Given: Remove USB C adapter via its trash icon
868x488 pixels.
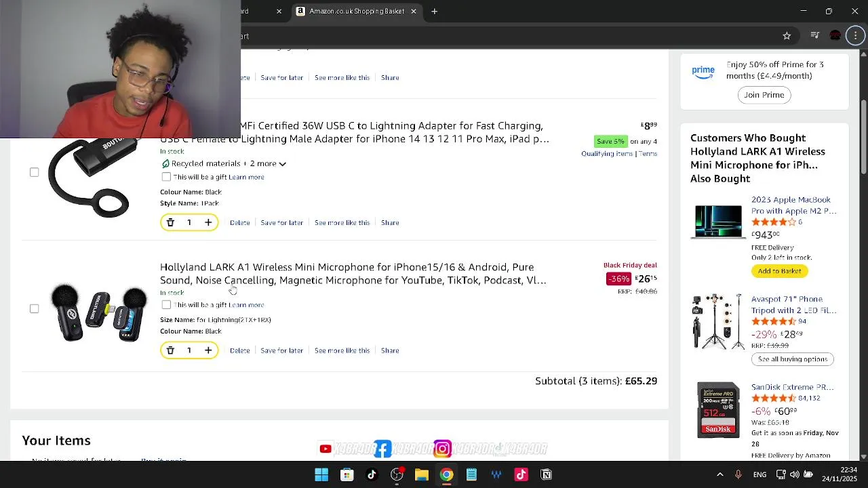Looking at the screenshot, I should (x=170, y=222).
